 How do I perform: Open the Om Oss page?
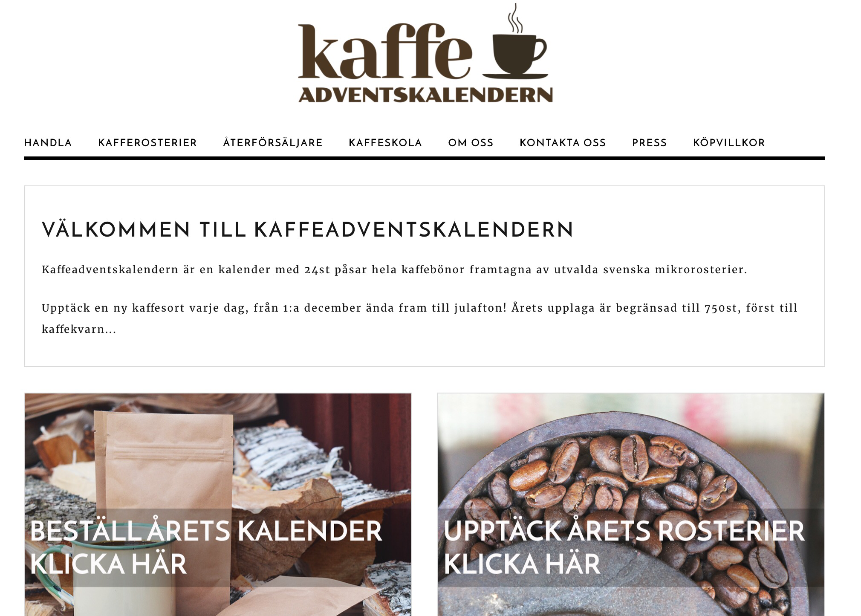pos(471,143)
